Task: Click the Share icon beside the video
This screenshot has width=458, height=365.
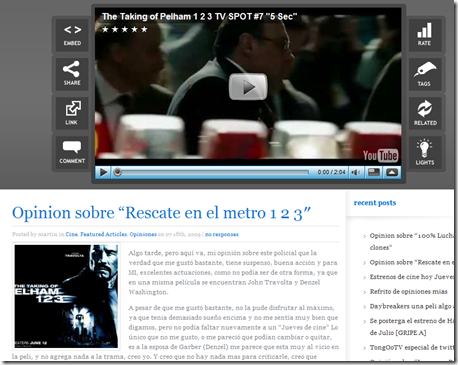Action: click(72, 74)
